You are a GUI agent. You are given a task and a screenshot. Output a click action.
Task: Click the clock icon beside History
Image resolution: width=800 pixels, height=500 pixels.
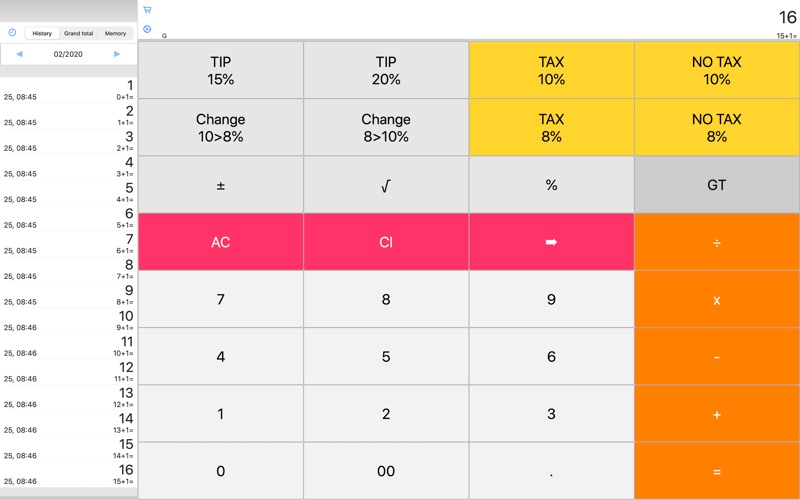click(12, 33)
